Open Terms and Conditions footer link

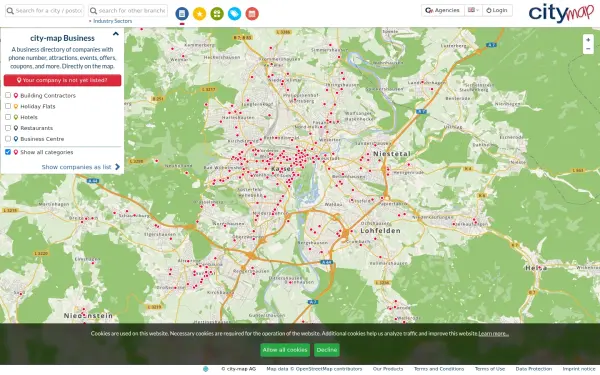[439, 369]
